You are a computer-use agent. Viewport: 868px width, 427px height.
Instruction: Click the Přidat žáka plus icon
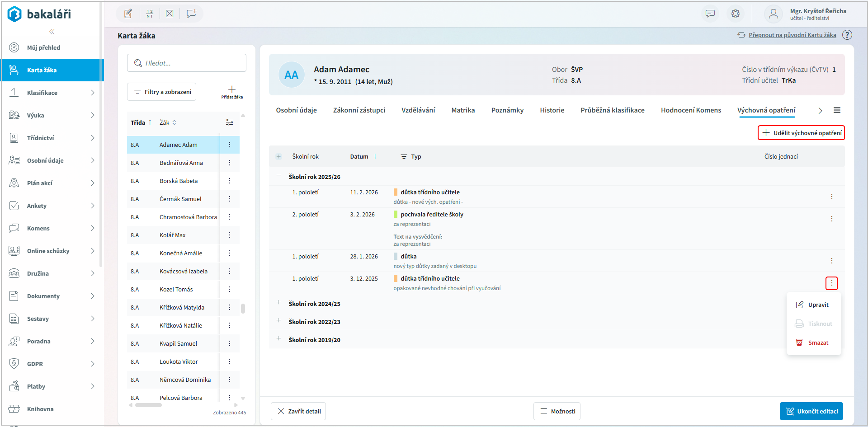point(232,89)
